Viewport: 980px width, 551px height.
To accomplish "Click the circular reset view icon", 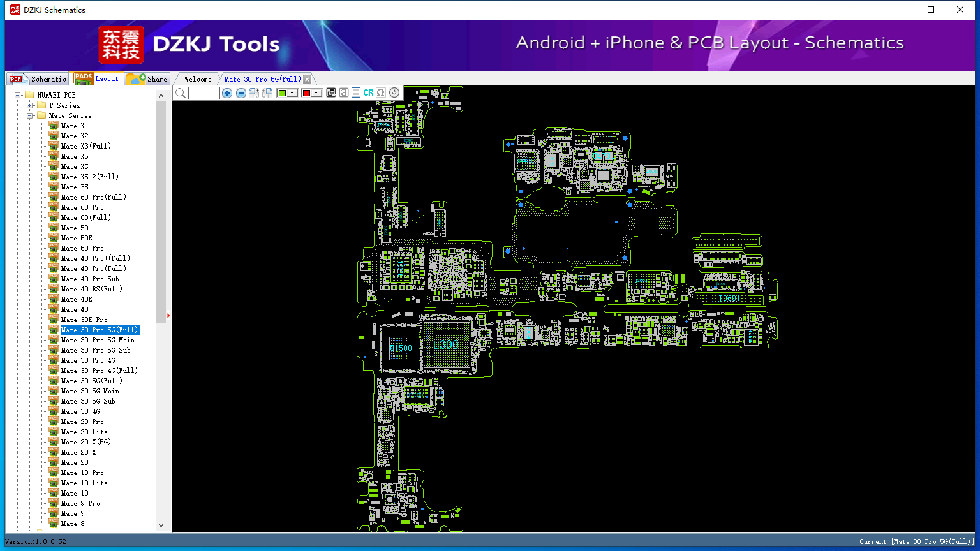I will coord(394,93).
